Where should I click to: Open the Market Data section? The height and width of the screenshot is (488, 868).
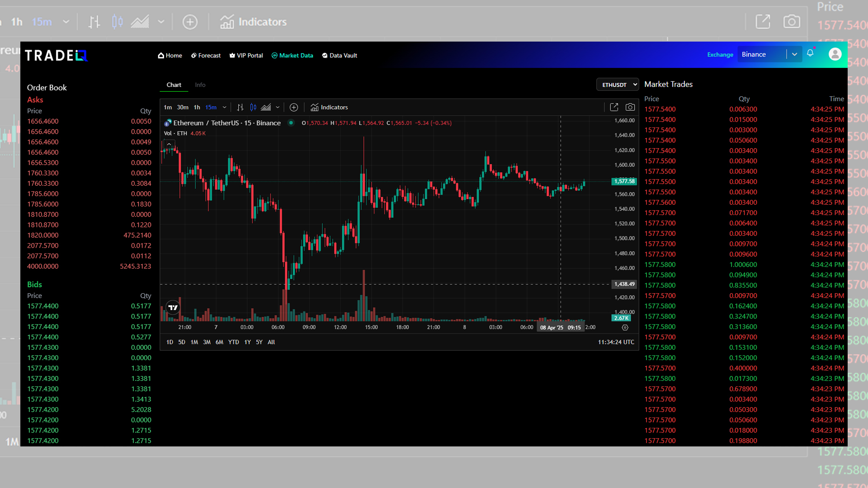coord(292,56)
